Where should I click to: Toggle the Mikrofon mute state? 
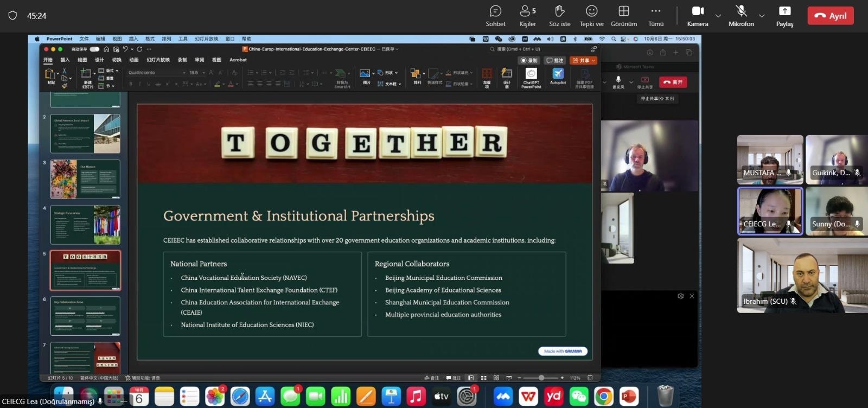pos(741,16)
